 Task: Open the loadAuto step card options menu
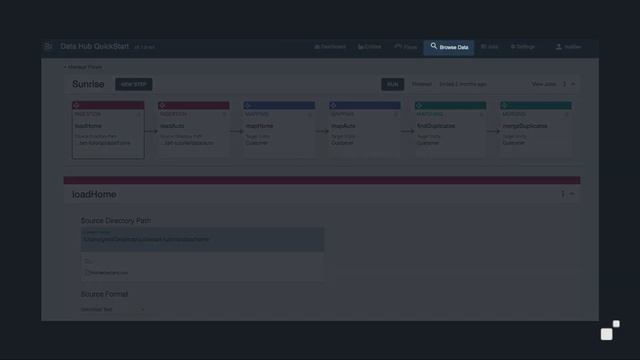click(224, 114)
